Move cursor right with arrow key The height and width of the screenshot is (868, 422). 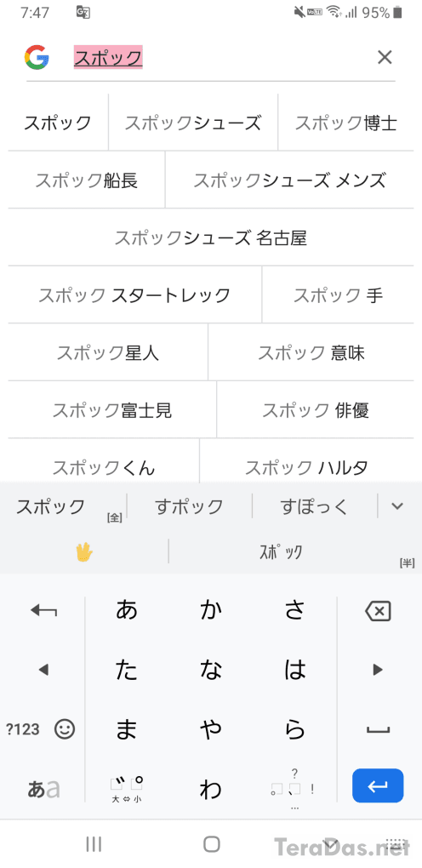click(379, 670)
